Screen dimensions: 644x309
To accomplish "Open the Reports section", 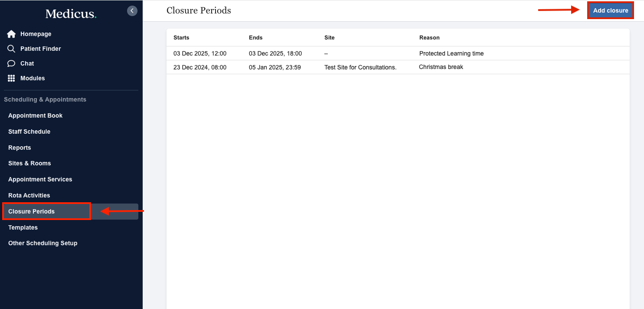I will 20,148.
